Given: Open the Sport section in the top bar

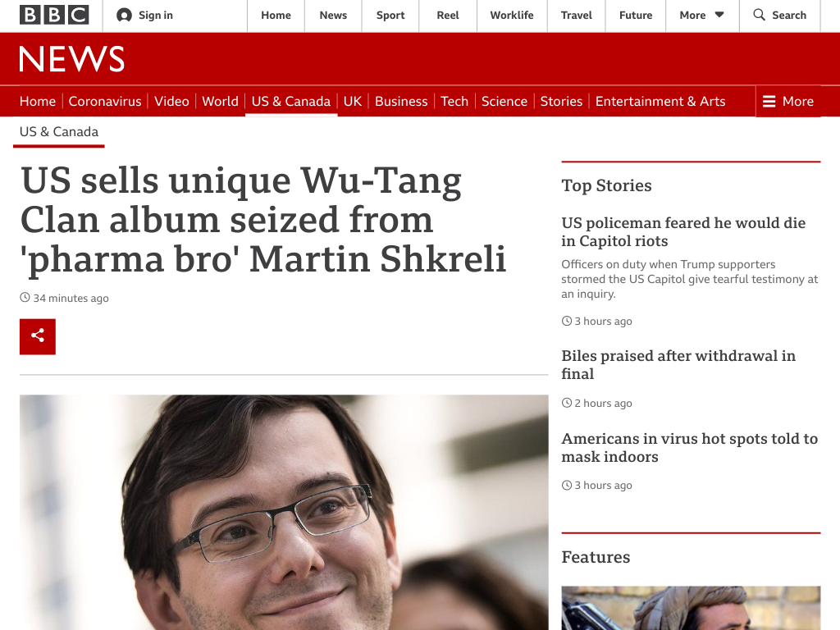Looking at the screenshot, I should click(390, 15).
